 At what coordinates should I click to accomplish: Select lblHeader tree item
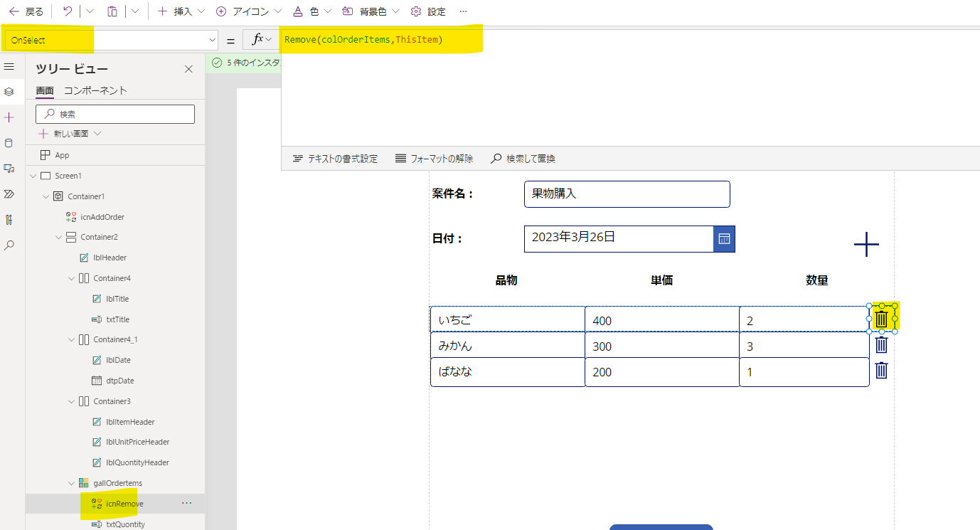pyautogui.click(x=110, y=258)
